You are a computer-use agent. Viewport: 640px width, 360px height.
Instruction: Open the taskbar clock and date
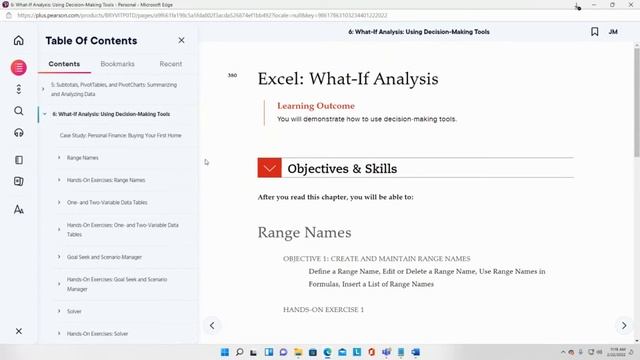click(x=617, y=352)
